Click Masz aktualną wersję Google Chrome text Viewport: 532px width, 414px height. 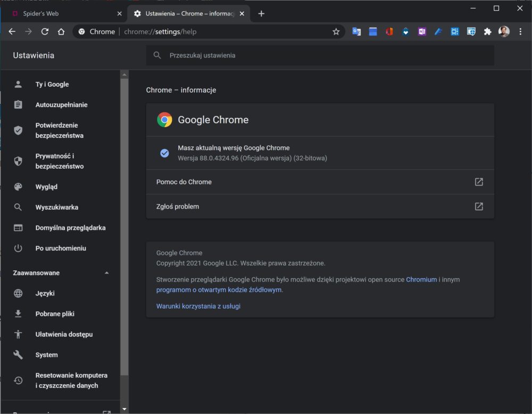[234, 148]
